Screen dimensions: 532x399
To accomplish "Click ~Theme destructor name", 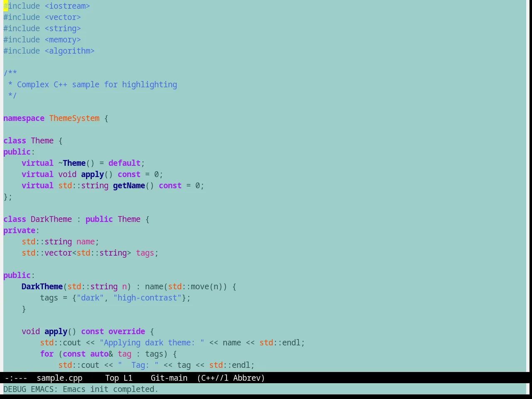I will point(72,163).
